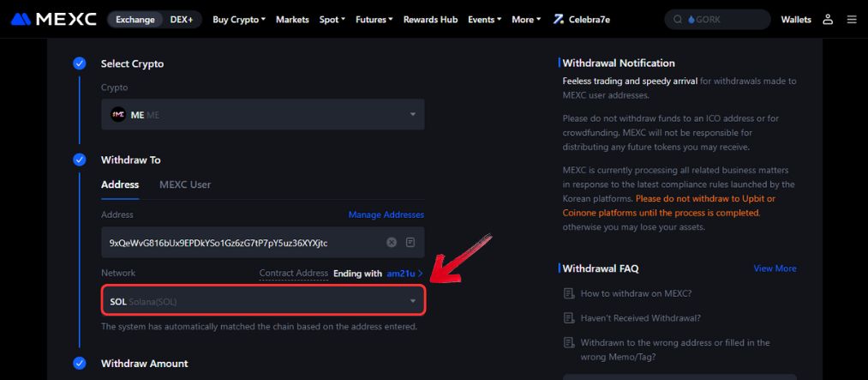Click the Withdraw To step checkmark
This screenshot has width=868, height=380.
click(79, 160)
